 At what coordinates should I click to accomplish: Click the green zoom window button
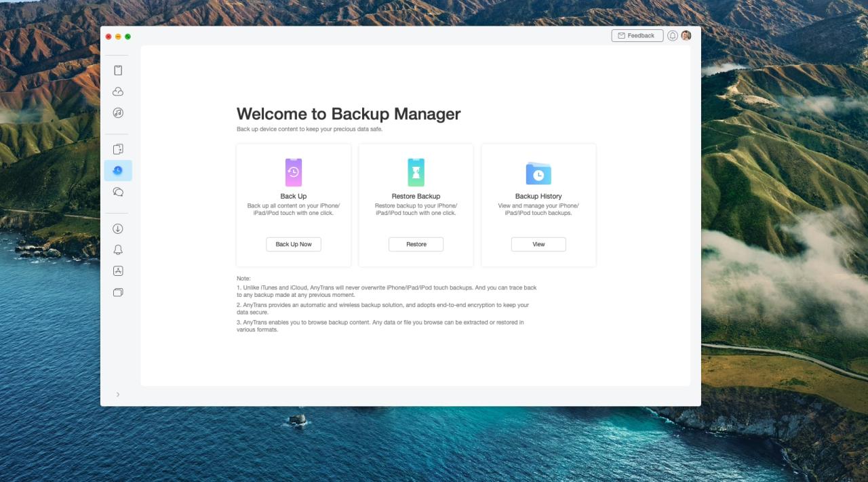127,37
